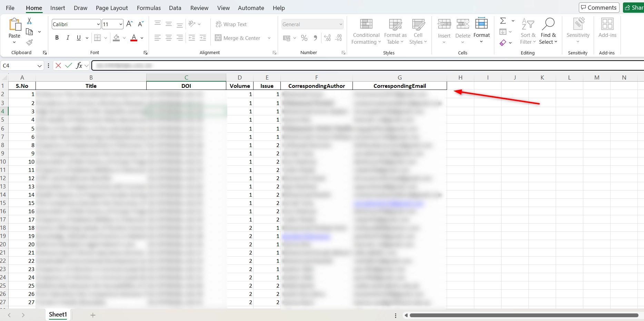Click the Percent Style icon

tap(304, 38)
